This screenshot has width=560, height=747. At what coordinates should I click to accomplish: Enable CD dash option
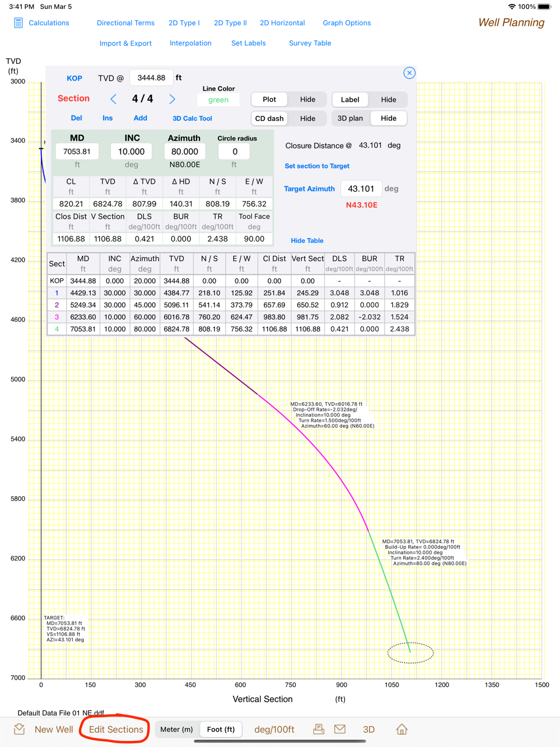tap(269, 119)
